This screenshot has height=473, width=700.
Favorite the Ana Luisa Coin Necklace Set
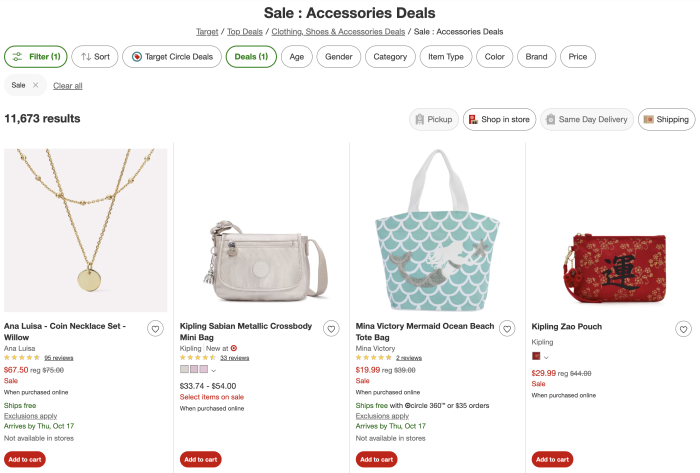155,328
